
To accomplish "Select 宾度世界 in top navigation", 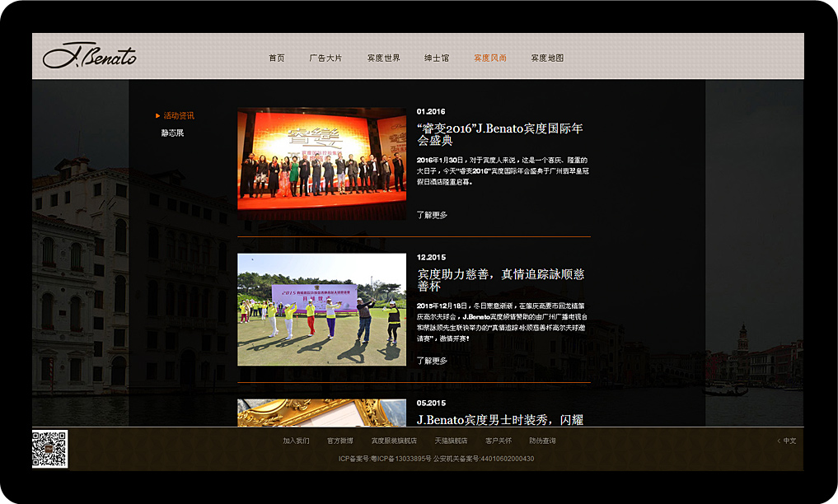I will pos(383,58).
